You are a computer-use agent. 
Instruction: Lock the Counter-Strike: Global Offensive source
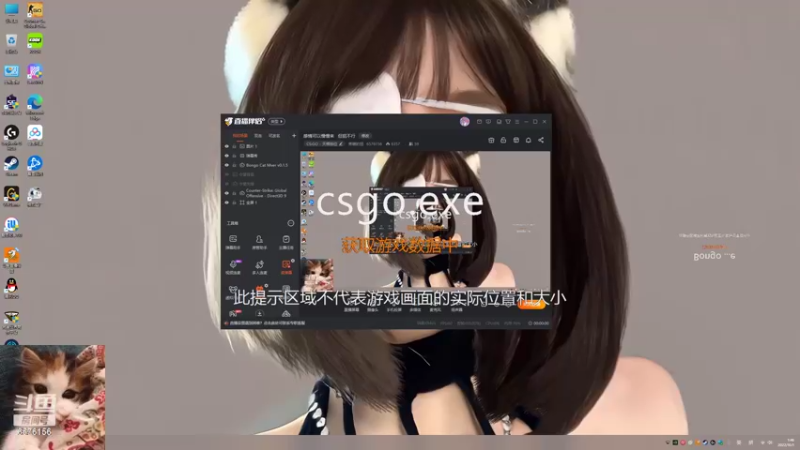(x=235, y=193)
